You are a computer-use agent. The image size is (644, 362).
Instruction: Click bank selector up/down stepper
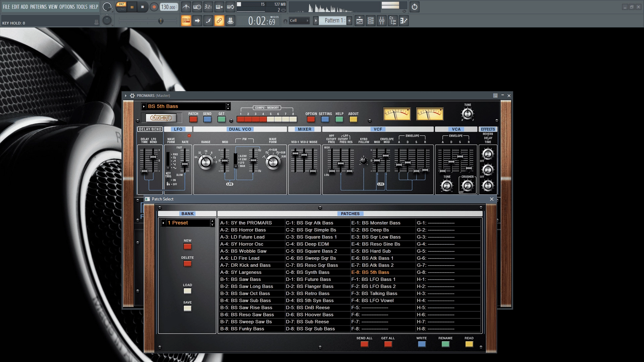[x=212, y=223]
